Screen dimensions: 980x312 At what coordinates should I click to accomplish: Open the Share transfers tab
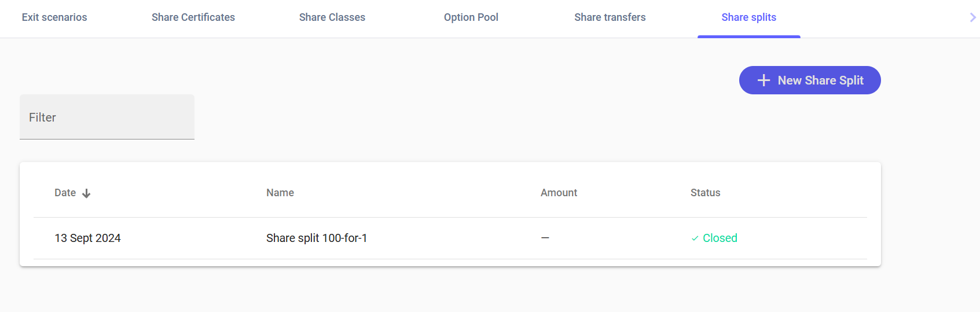610,17
